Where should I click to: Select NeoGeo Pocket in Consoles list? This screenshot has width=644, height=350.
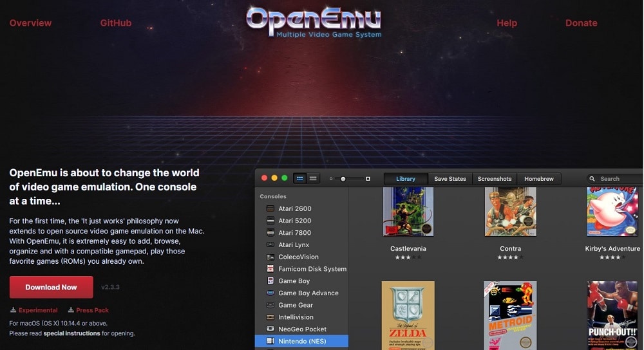[301, 329]
